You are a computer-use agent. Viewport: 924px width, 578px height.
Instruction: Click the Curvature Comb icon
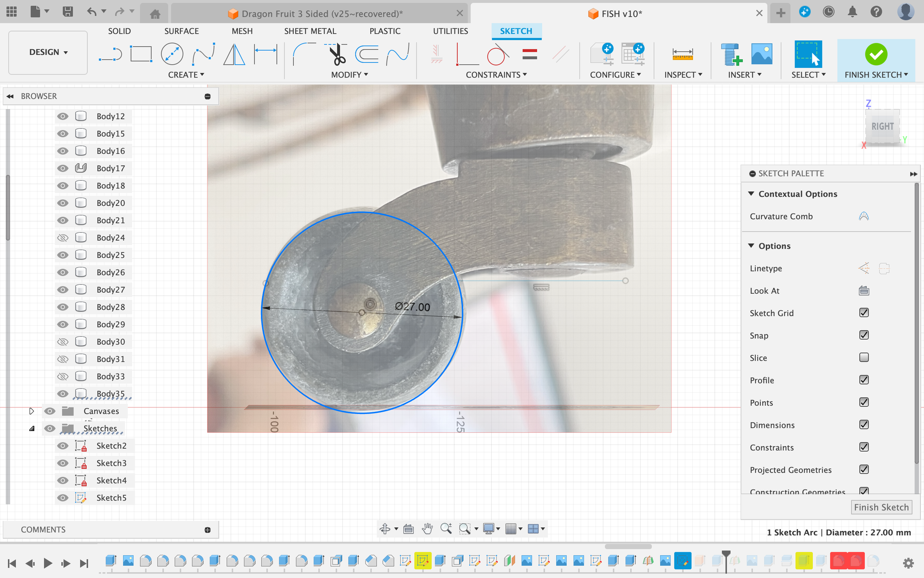tap(864, 217)
